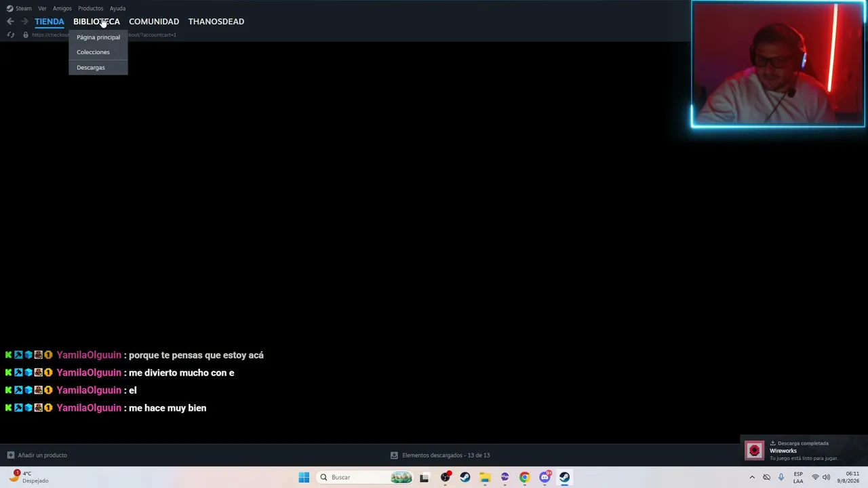Click the plus icon next to Añadir un producto
The image size is (868, 488).
(x=10, y=455)
